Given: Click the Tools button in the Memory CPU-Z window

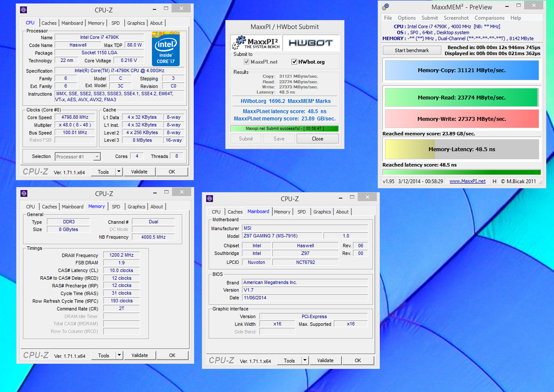Looking at the screenshot, I should pos(104,355).
